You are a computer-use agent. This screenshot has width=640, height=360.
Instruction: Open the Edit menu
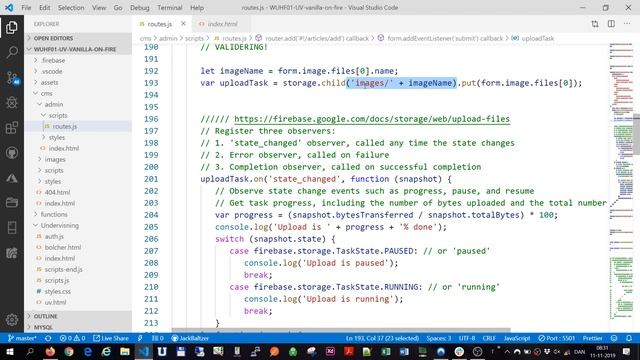(x=44, y=8)
